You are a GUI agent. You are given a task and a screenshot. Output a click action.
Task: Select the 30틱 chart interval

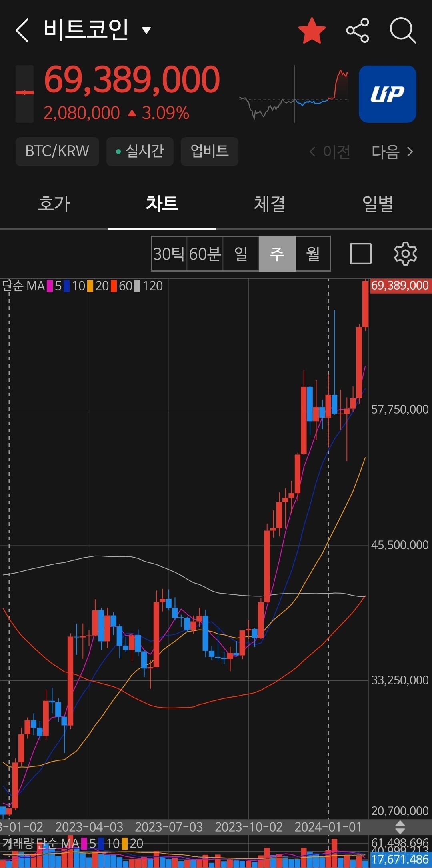(169, 254)
